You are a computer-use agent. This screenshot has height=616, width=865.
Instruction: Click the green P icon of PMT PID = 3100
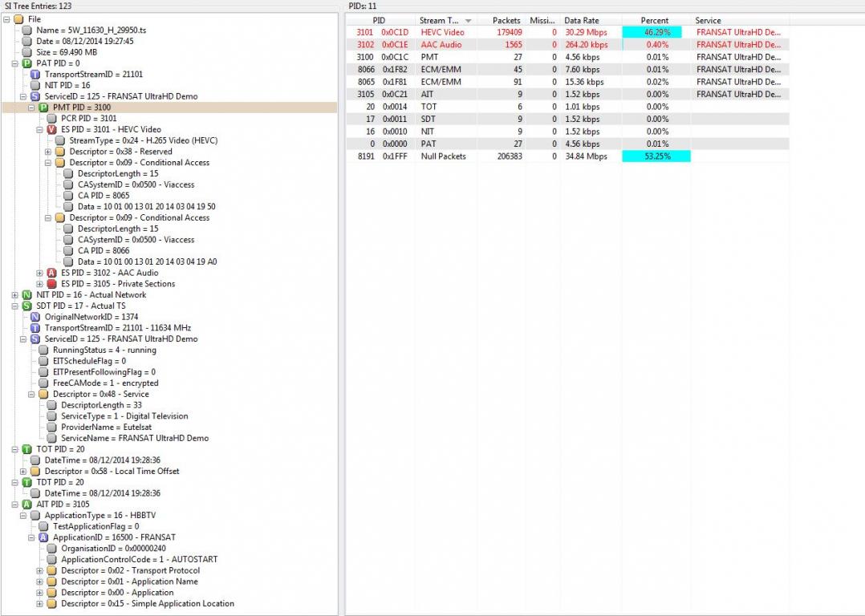(x=43, y=107)
